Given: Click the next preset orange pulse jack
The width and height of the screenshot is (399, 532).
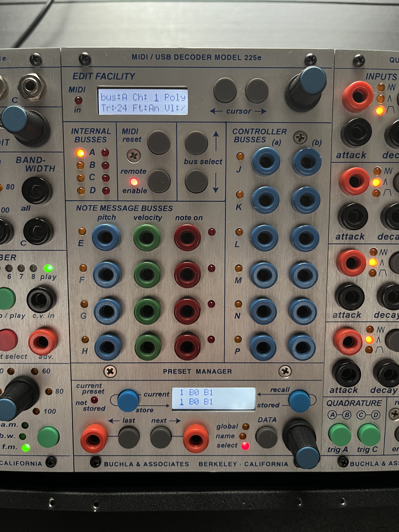Looking at the screenshot, I should point(196,438).
